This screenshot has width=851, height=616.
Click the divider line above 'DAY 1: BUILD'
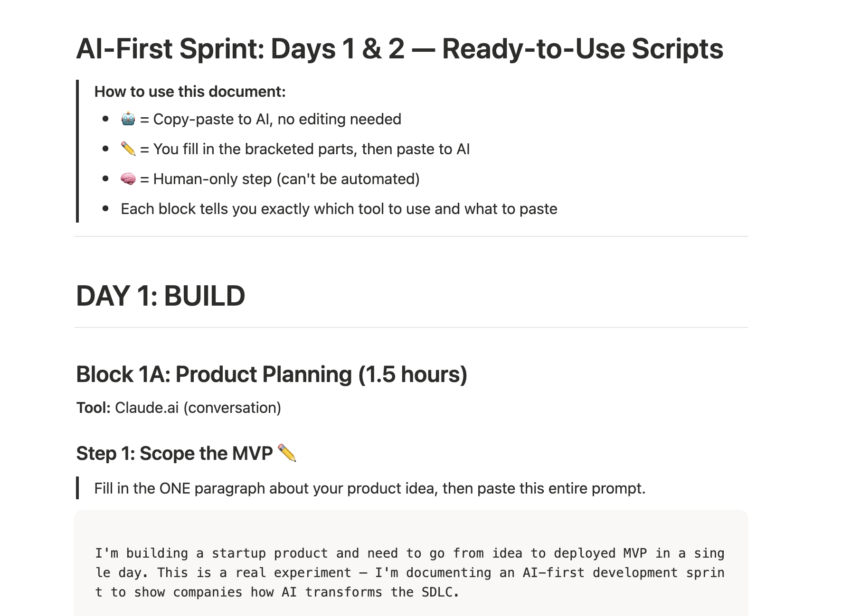tap(411, 236)
